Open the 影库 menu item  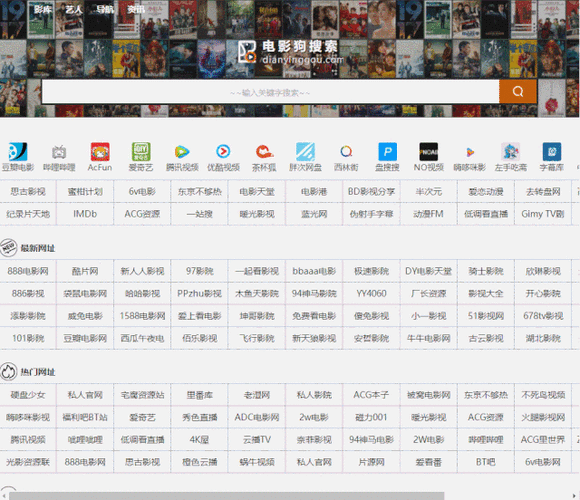(x=43, y=10)
